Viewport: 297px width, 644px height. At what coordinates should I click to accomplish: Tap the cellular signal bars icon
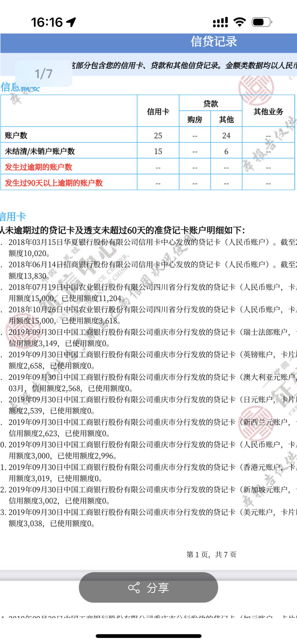220,22
